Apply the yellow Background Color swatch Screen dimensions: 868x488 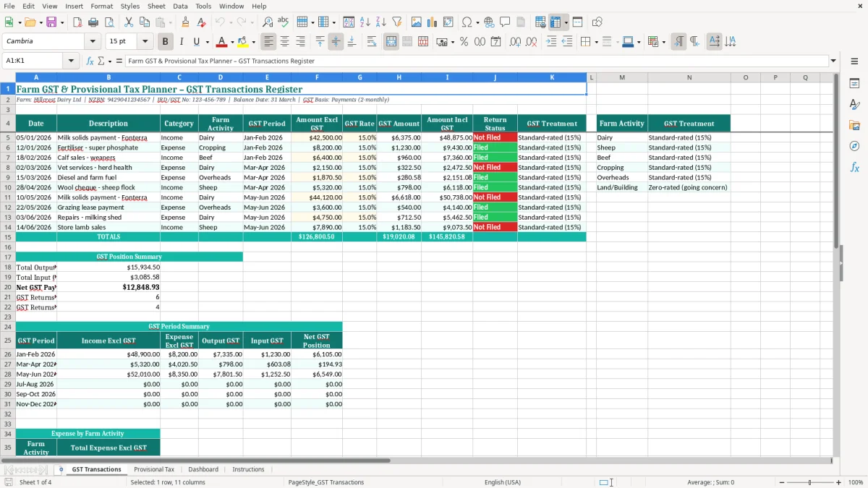click(x=243, y=42)
